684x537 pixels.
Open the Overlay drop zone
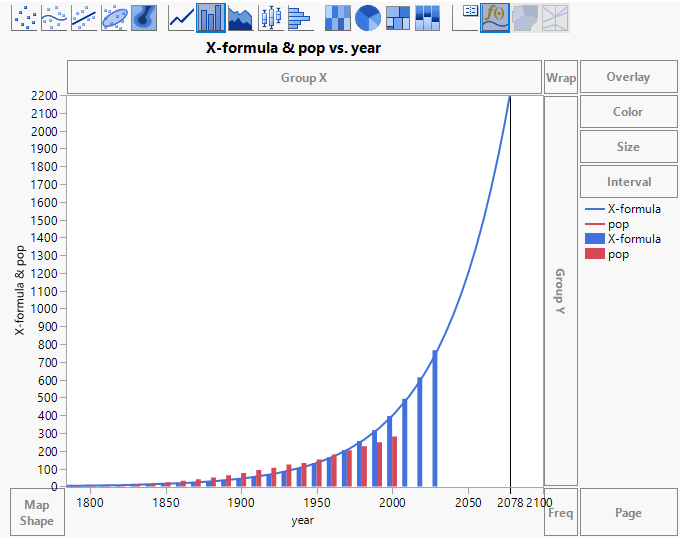tap(628, 77)
